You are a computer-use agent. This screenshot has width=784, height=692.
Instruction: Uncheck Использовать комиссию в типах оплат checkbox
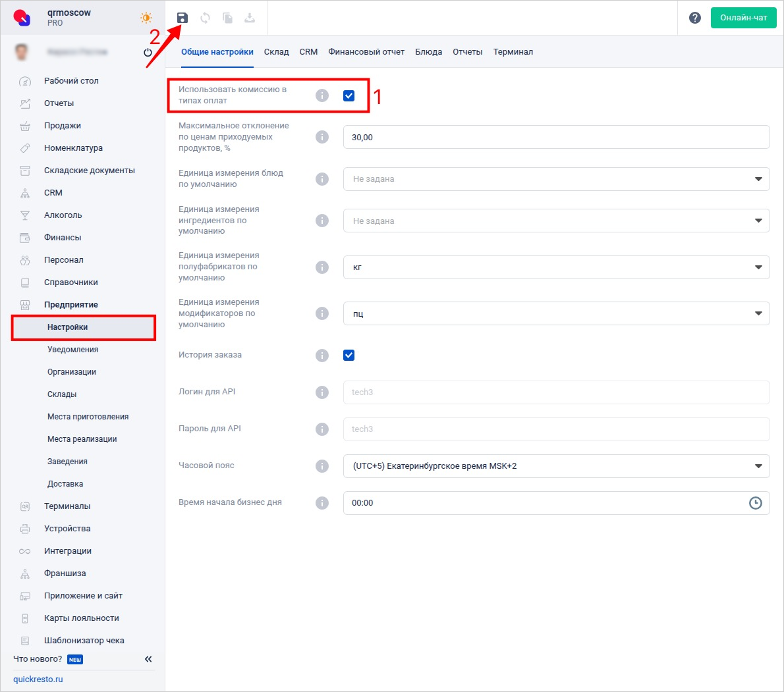click(x=349, y=95)
